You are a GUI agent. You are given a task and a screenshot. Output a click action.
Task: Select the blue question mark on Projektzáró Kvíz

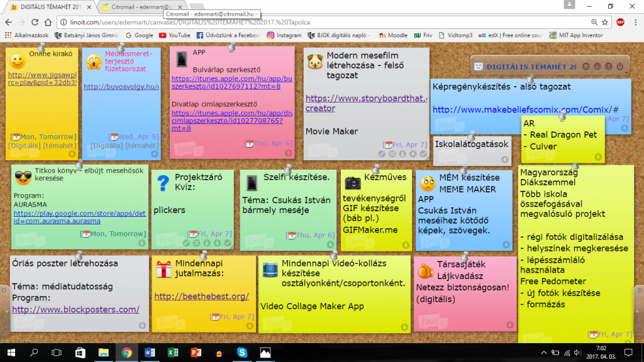tap(163, 183)
